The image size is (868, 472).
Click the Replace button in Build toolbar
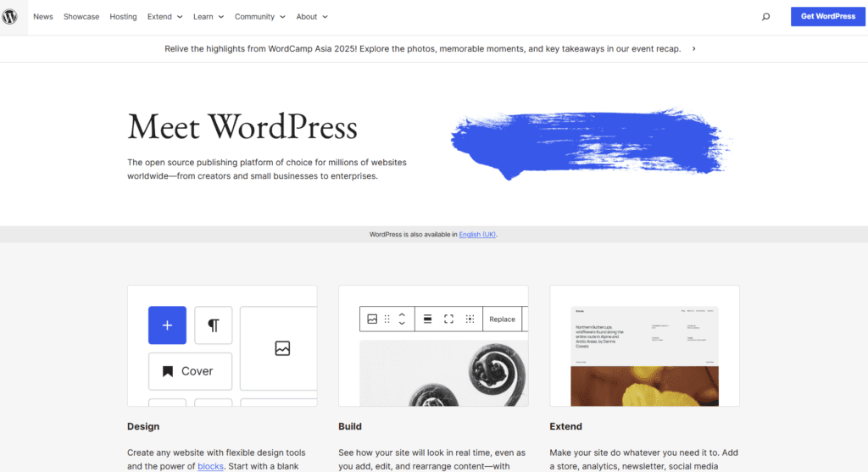coord(502,319)
